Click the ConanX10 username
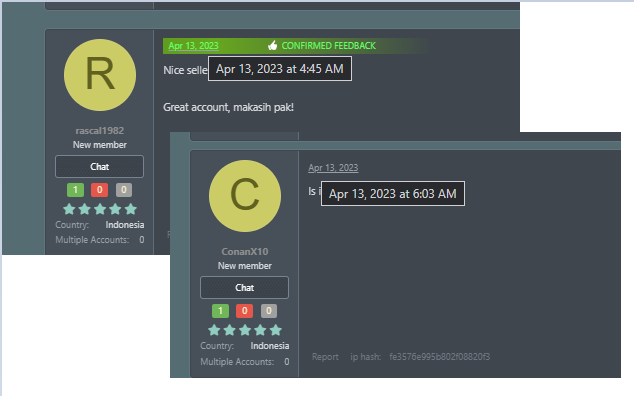Image resolution: width=634 pixels, height=396 pixels. [245, 252]
